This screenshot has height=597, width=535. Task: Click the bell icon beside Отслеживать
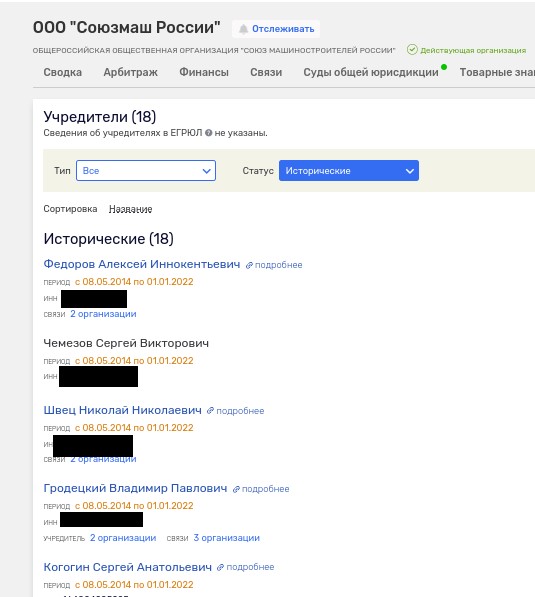(243, 29)
